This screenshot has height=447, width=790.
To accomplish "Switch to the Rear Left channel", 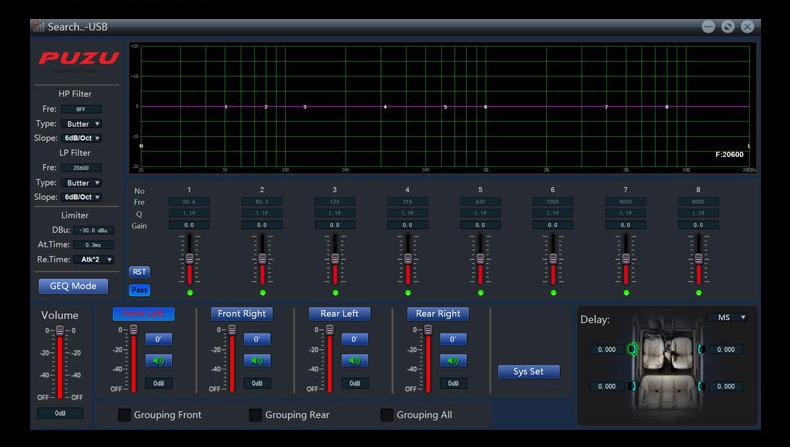I will point(339,314).
